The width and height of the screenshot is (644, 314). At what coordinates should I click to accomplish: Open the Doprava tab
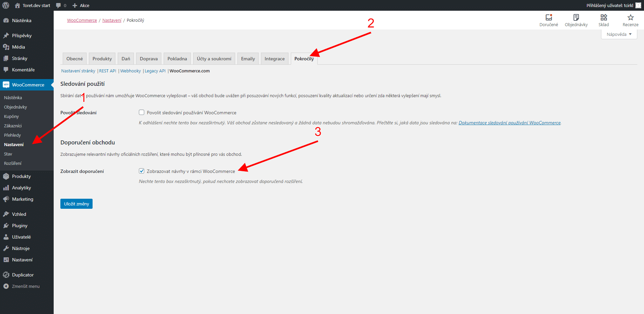click(x=149, y=59)
